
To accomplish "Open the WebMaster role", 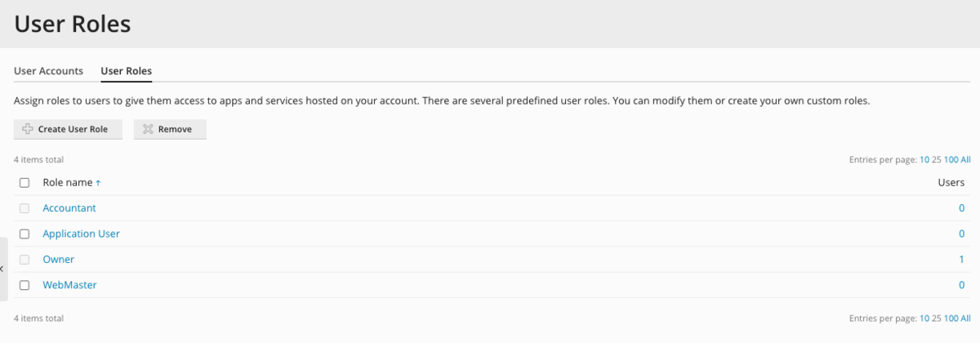I will click(69, 285).
